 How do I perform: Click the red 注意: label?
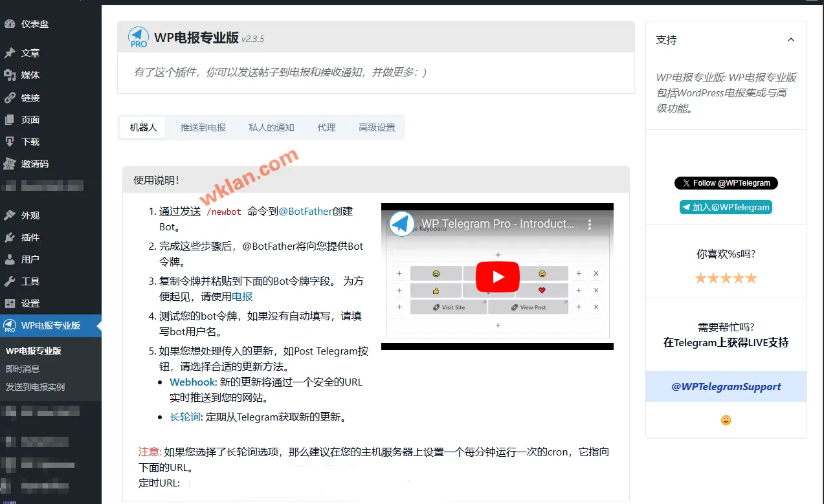point(150,452)
